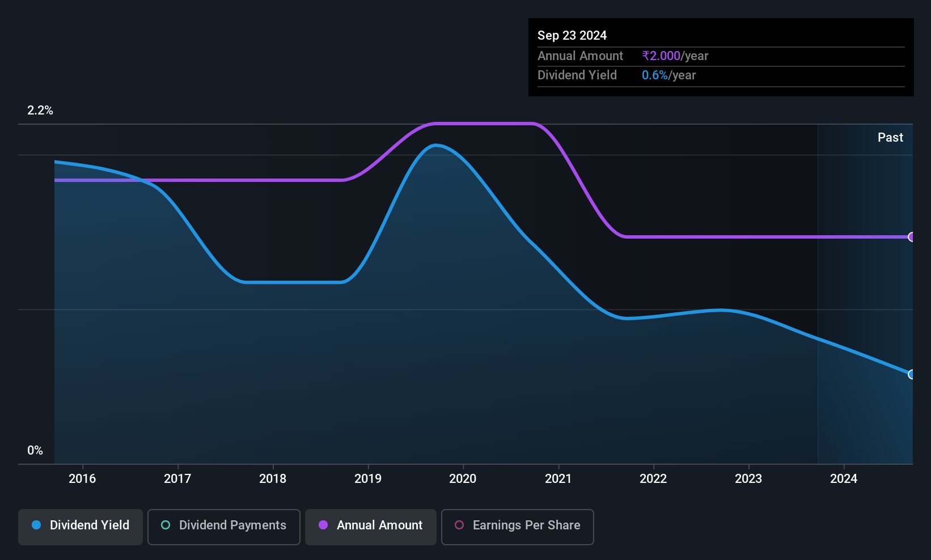Select the purple endpoint marker on Annual Amount line
Image resolution: width=931 pixels, height=560 pixels.
912,237
